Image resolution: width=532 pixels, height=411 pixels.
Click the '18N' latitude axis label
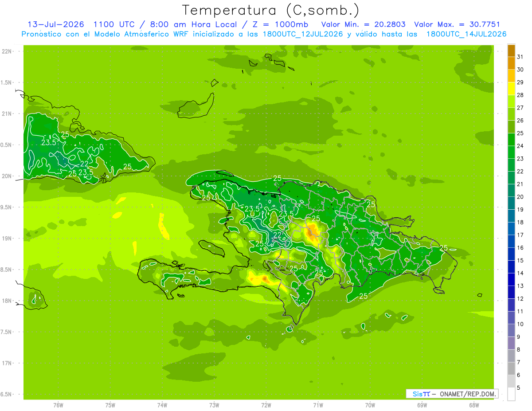click(7, 301)
